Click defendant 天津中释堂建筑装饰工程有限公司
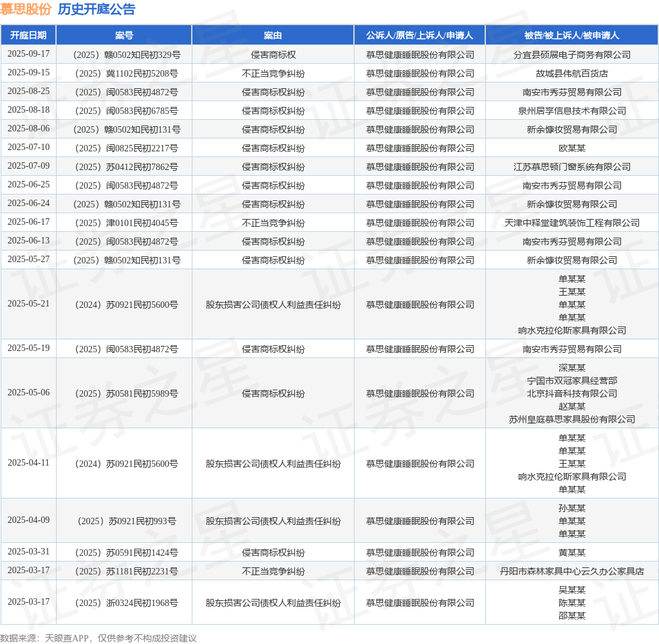This screenshot has width=659, height=644. (x=572, y=223)
